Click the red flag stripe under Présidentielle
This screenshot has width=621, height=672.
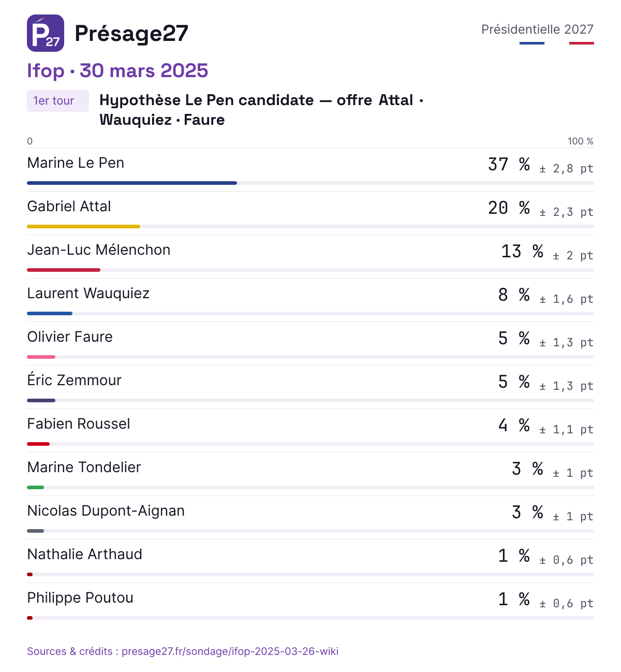click(582, 43)
